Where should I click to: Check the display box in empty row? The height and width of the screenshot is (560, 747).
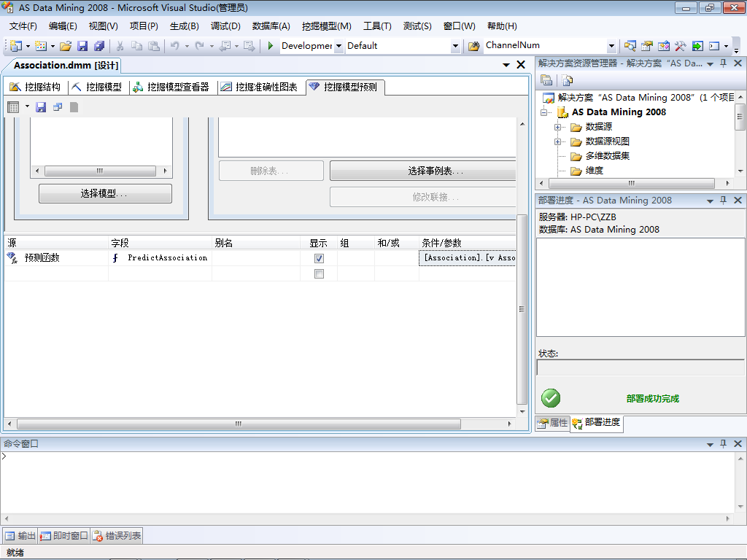point(320,274)
